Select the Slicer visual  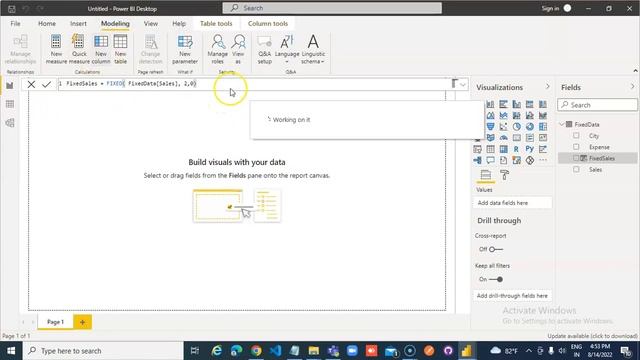point(477,149)
